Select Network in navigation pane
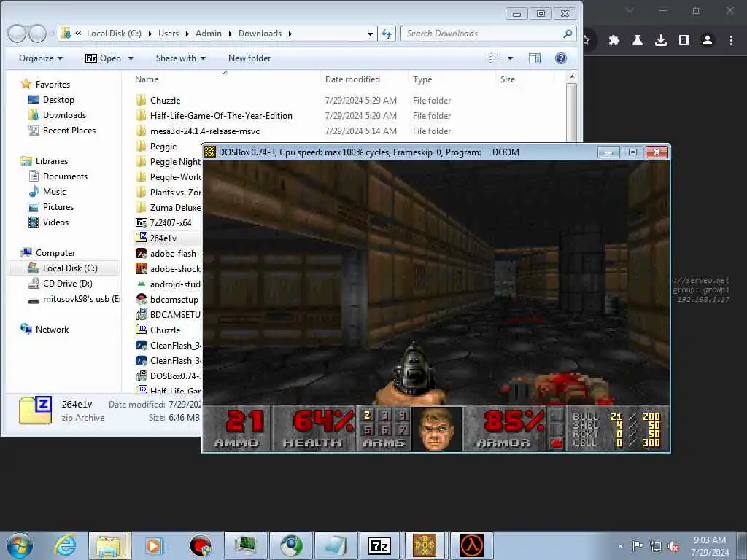The width and height of the screenshot is (747, 560). click(x=52, y=329)
